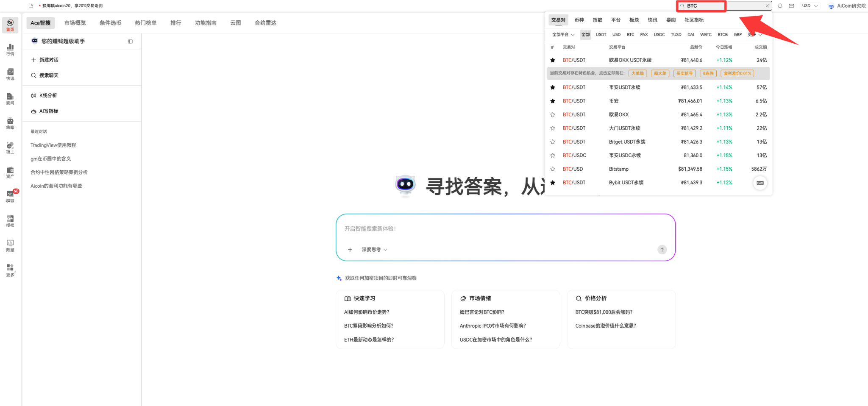This screenshot has height=406, width=868.
Task: Filter pairs by USDT quote
Action: click(x=601, y=35)
